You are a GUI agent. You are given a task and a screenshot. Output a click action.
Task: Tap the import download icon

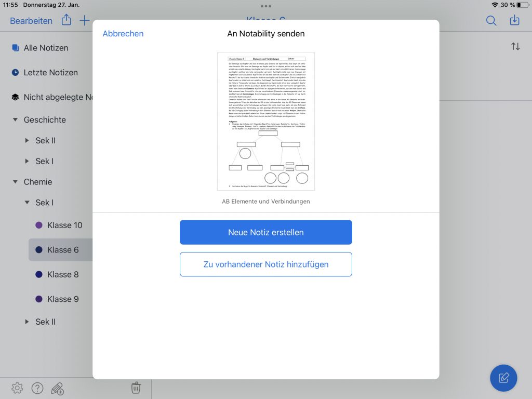tap(514, 21)
